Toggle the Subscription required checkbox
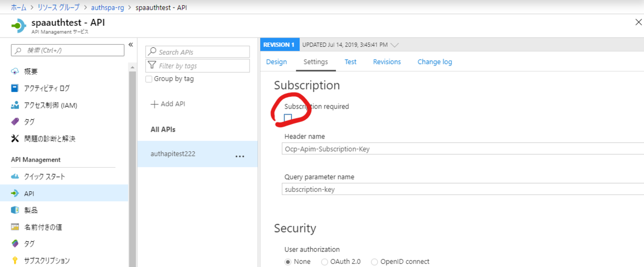The height and width of the screenshot is (267, 644). pyautogui.click(x=288, y=118)
